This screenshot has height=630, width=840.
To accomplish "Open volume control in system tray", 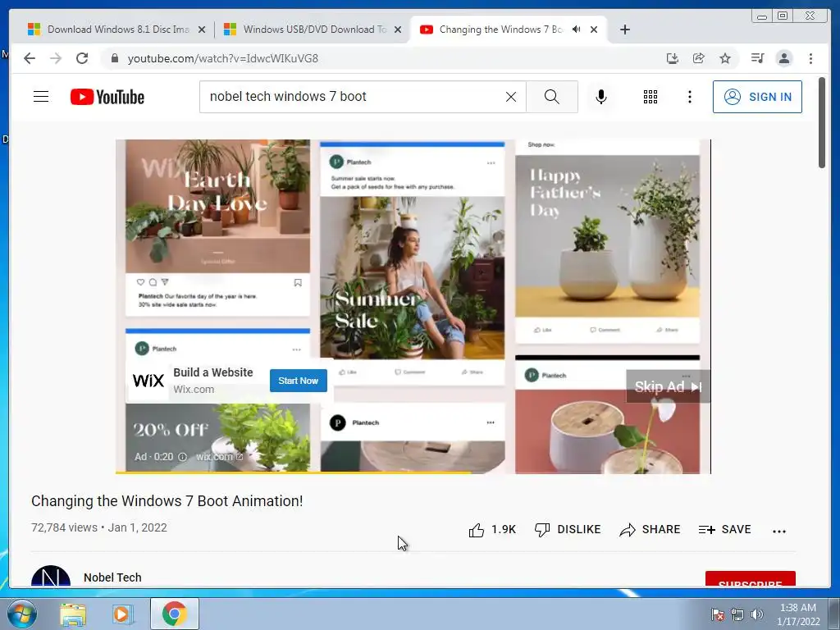I will click(x=756, y=614).
